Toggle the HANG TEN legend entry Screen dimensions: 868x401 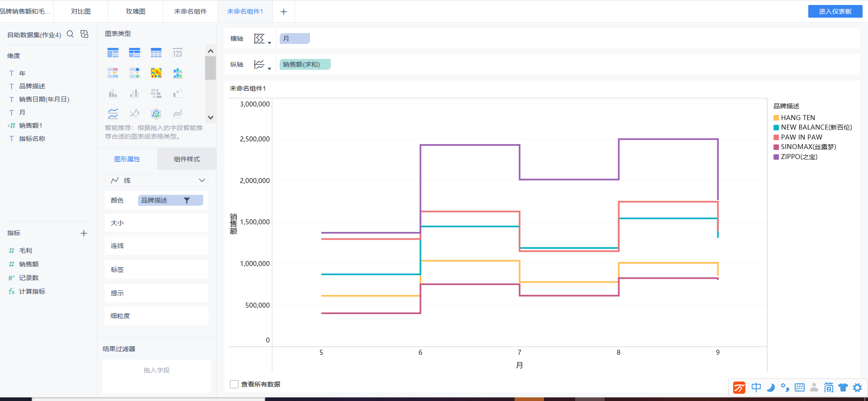pyautogui.click(x=797, y=118)
